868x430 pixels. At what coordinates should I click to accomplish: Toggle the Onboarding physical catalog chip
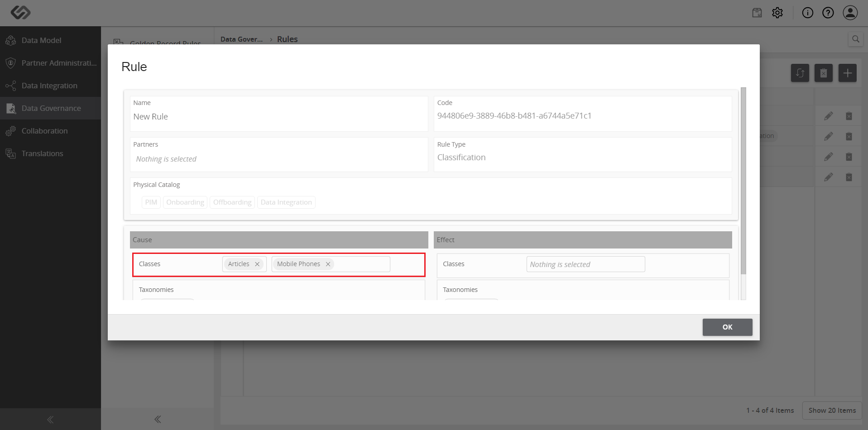click(x=185, y=202)
